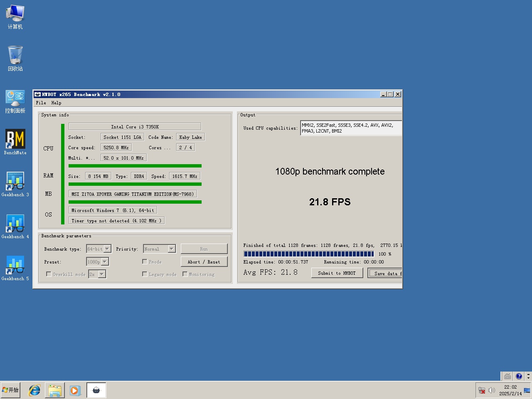Click the MSI Z170A XPOWER motherboard field

[x=133, y=194]
